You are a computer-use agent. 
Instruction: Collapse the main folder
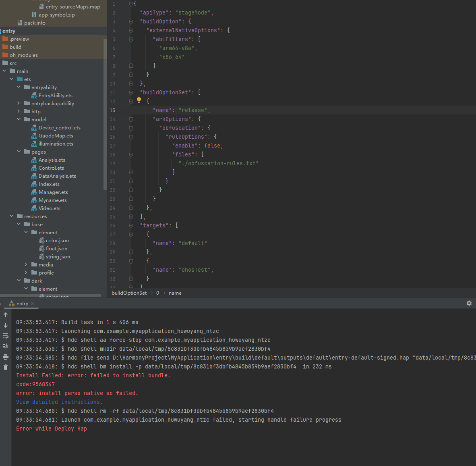point(4,71)
